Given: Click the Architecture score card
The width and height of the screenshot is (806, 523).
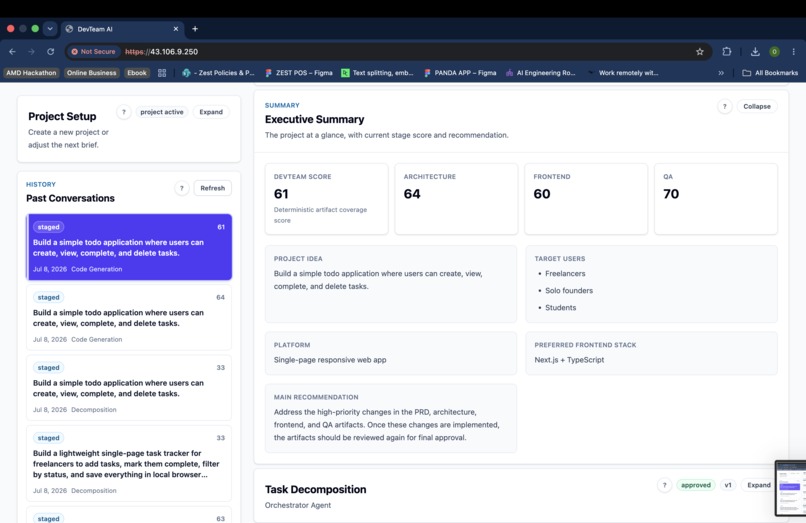Looking at the screenshot, I should [456, 199].
